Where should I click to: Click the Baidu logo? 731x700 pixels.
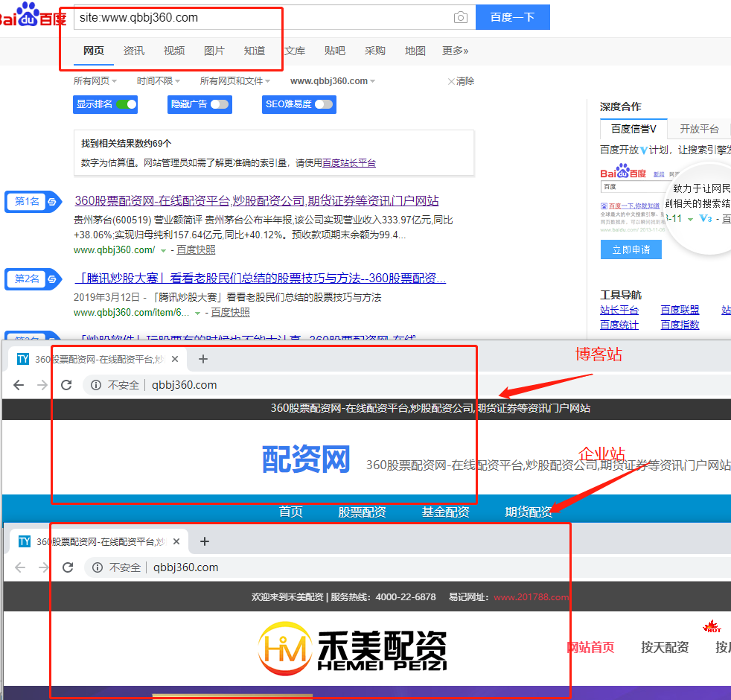[x=33, y=15]
